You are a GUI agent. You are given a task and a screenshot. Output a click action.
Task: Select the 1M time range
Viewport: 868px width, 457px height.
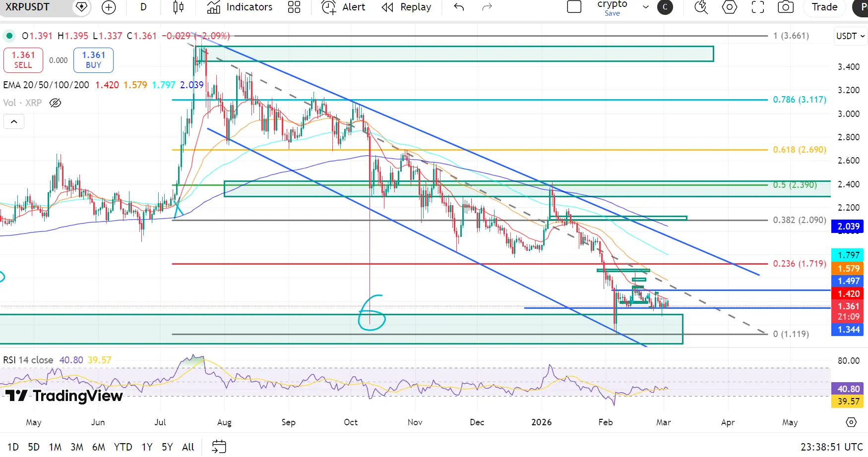55,447
